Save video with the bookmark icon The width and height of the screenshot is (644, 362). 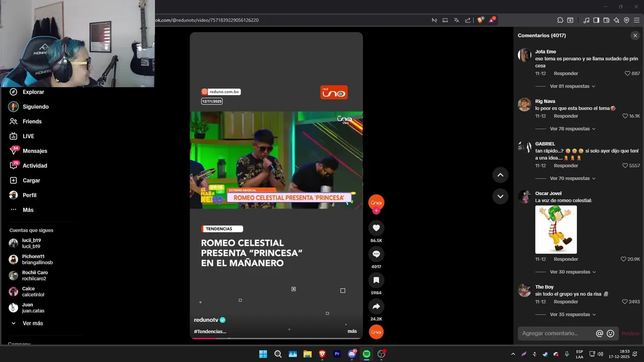pyautogui.click(x=376, y=280)
